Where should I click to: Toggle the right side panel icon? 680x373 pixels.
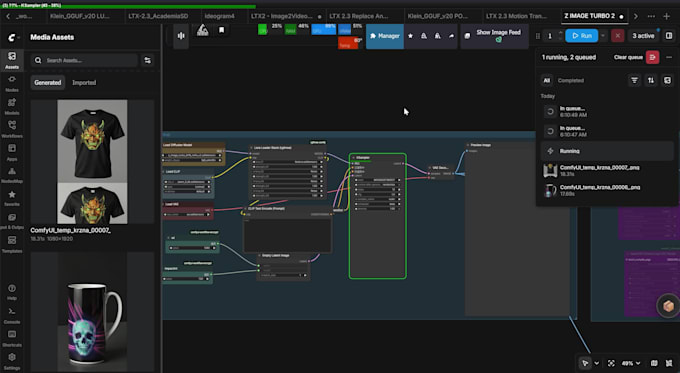(669, 36)
